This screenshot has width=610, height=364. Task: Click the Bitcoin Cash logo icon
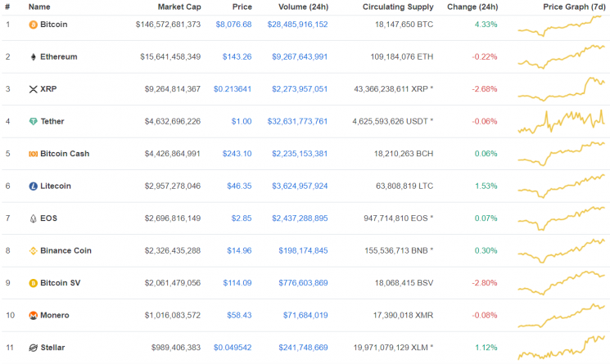coord(33,154)
